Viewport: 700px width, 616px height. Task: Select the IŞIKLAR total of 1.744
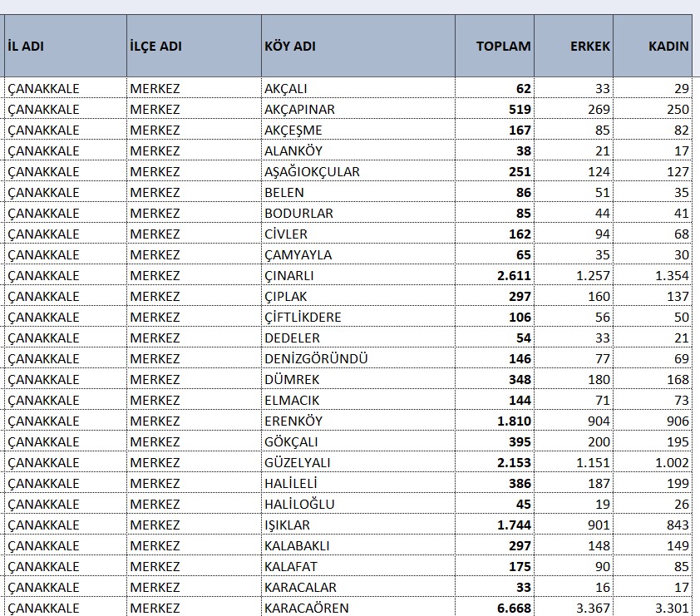(x=514, y=525)
